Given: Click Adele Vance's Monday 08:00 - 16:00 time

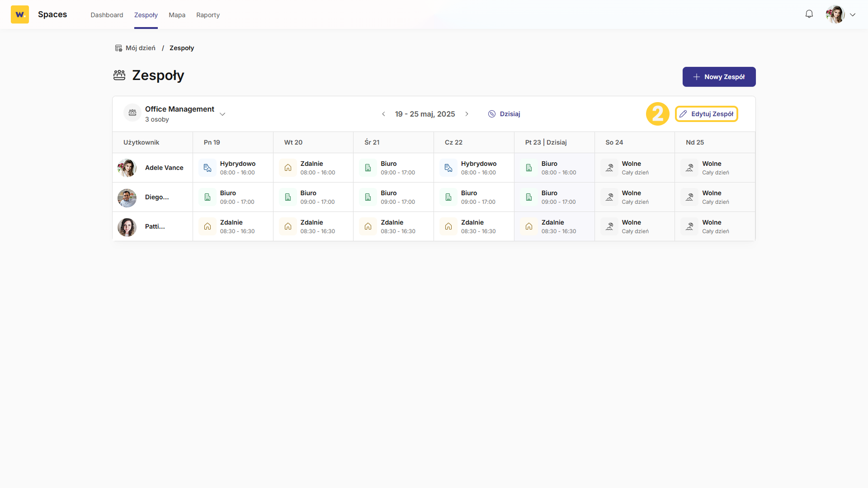Looking at the screenshot, I should [237, 173].
